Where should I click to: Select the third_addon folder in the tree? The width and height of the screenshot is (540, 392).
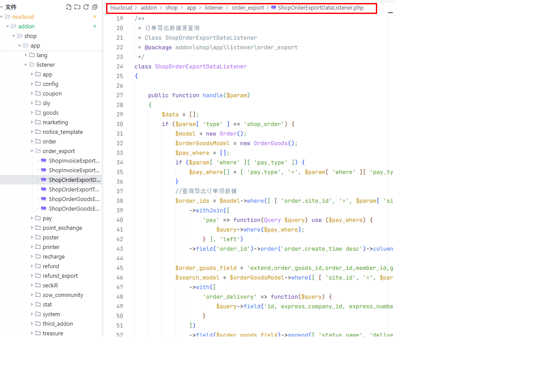pos(58,324)
